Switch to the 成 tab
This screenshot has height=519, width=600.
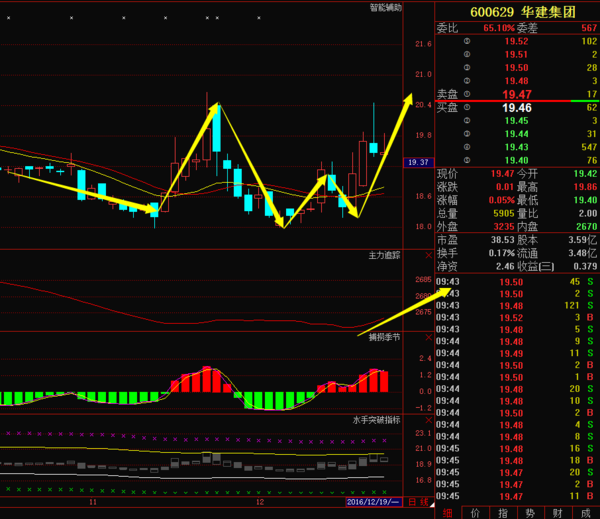[x=586, y=513]
